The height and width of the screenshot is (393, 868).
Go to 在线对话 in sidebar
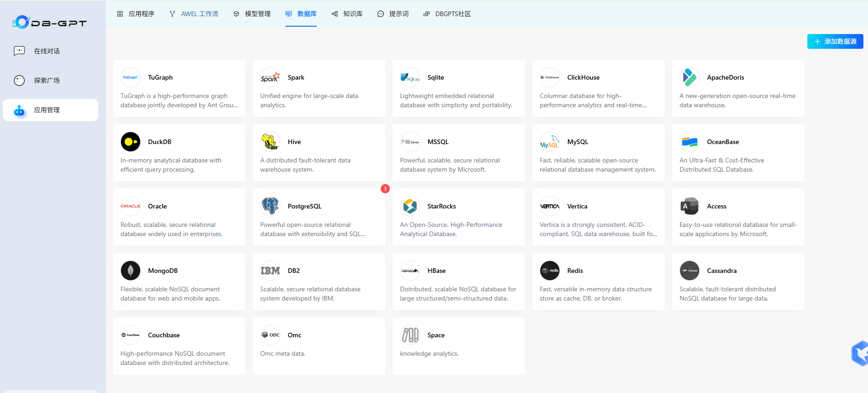(x=51, y=51)
